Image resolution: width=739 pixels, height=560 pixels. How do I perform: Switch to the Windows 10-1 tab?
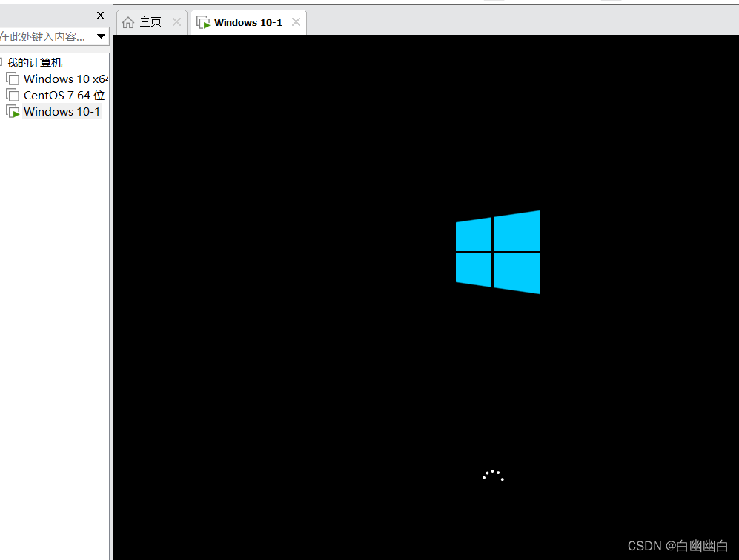(x=248, y=22)
